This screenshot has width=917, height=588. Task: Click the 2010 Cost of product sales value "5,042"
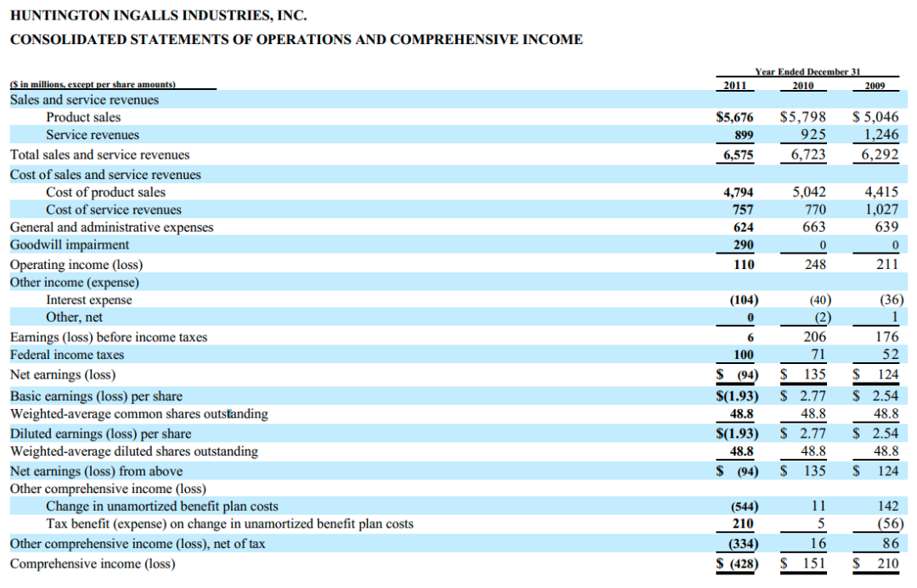pos(809,192)
